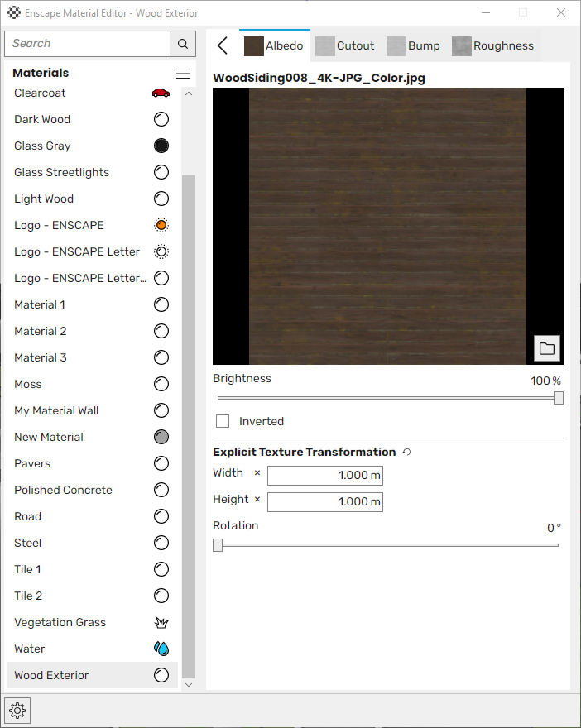Click the Rotation slider handle
Viewport: 581px width, 728px height.
[x=218, y=545]
